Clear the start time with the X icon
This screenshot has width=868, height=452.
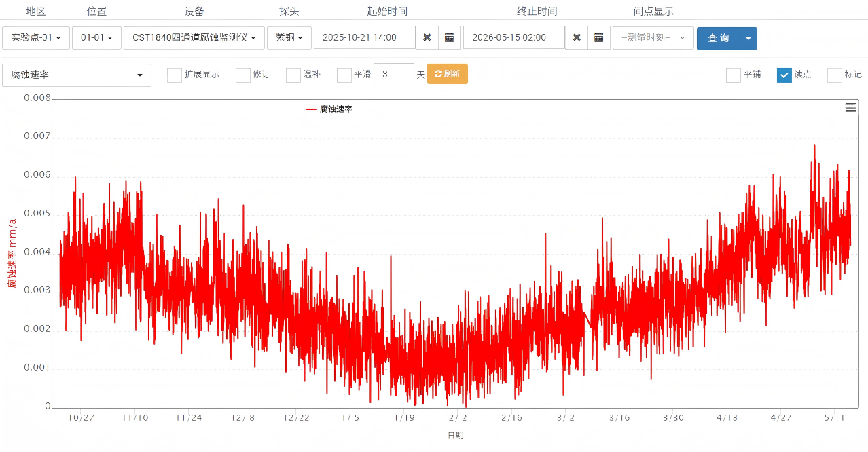tap(427, 38)
